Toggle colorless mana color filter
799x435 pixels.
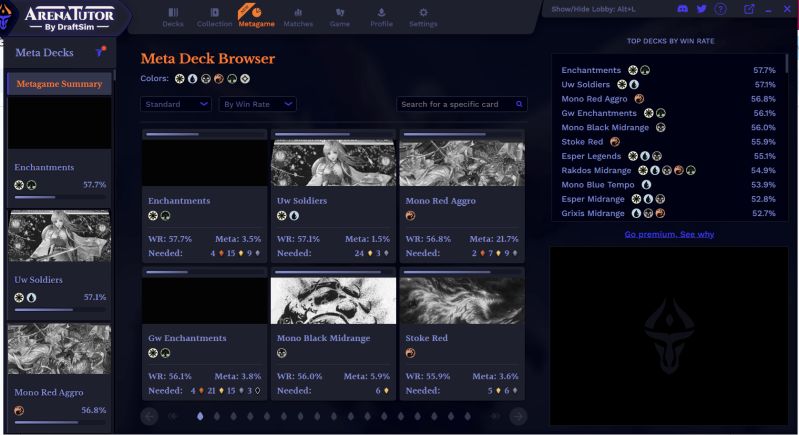pyautogui.click(x=245, y=78)
